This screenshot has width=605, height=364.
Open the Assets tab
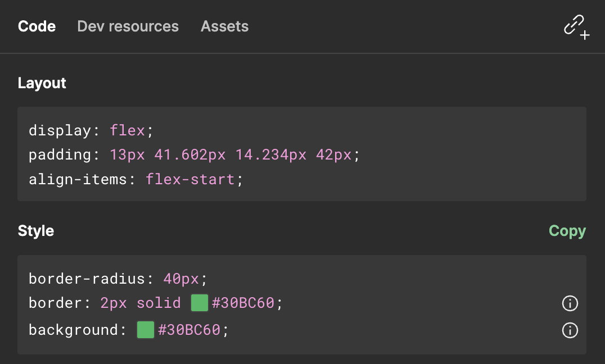pos(224,26)
